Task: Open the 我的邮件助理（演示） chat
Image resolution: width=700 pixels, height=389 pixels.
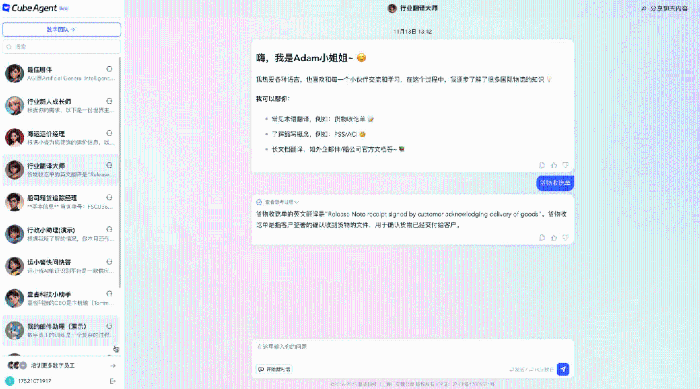Action: point(61,330)
